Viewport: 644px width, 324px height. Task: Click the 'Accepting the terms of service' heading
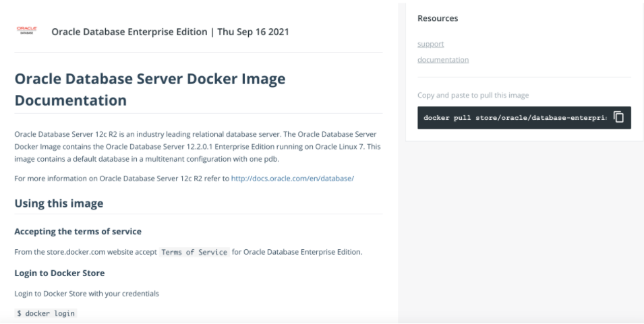pos(78,231)
